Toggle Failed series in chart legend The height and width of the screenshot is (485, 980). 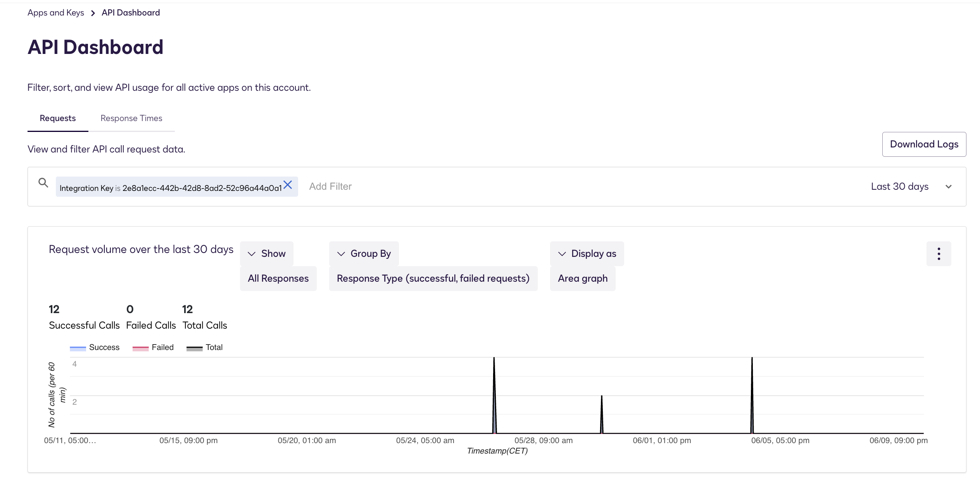pyautogui.click(x=153, y=348)
